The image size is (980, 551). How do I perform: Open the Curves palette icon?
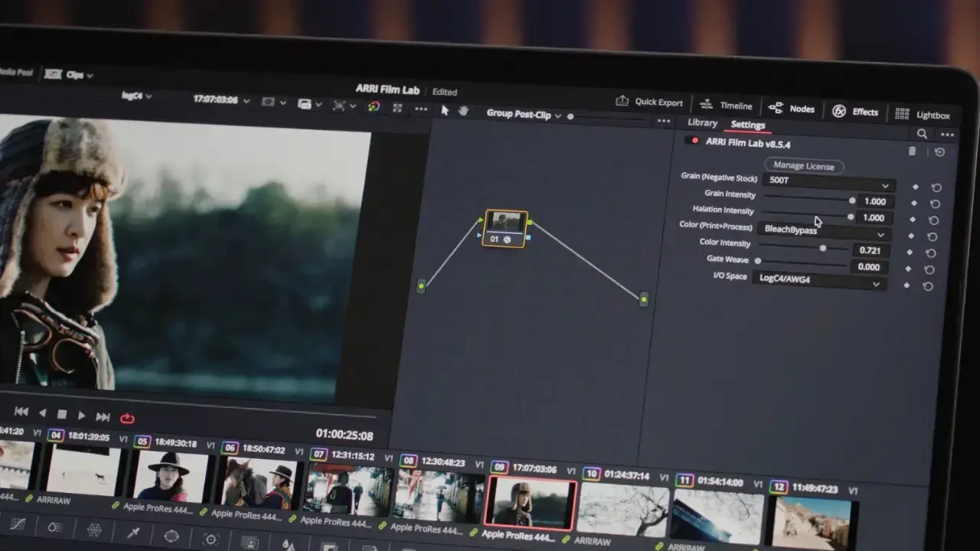[x=17, y=524]
